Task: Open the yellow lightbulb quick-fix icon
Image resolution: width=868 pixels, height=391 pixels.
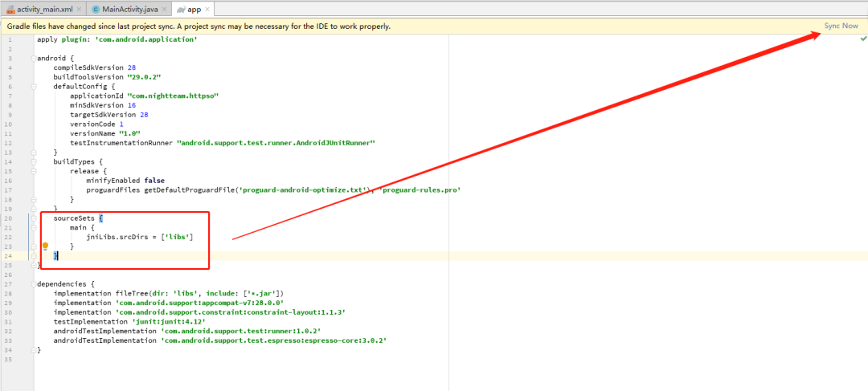Action: click(x=45, y=246)
